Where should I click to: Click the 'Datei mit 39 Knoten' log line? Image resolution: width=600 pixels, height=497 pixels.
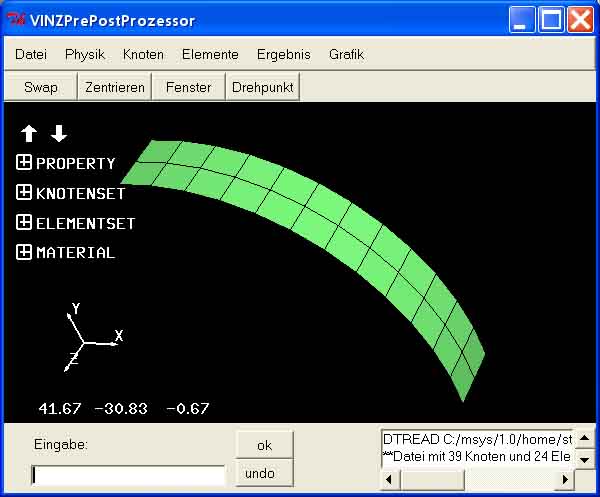click(x=477, y=456)
